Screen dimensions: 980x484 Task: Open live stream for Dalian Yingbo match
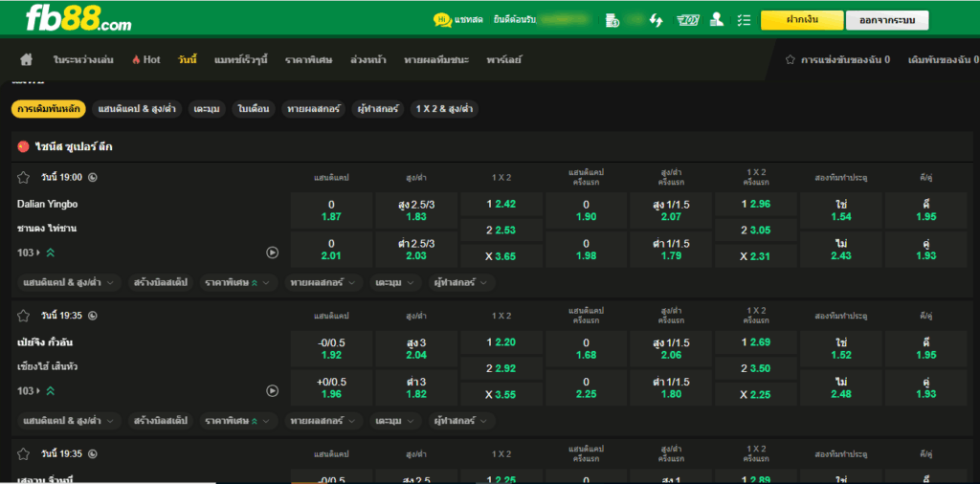point(273,253)
